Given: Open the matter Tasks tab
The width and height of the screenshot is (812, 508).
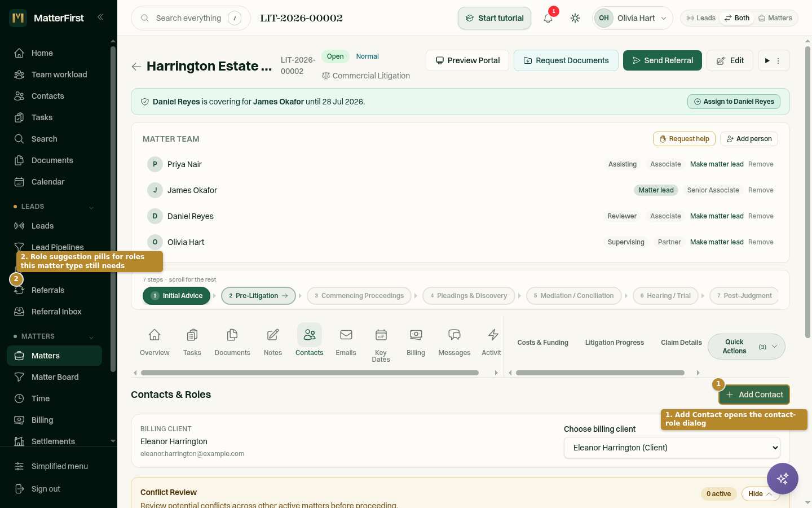Looking at the screenshot, I should pyautogui.click(x=192, y=342).
